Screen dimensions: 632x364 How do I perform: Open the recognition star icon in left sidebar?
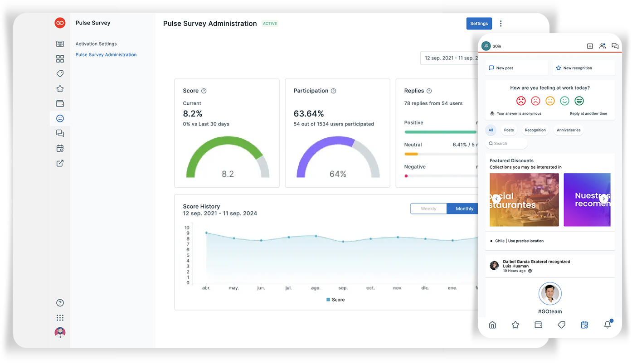point(60,89)
